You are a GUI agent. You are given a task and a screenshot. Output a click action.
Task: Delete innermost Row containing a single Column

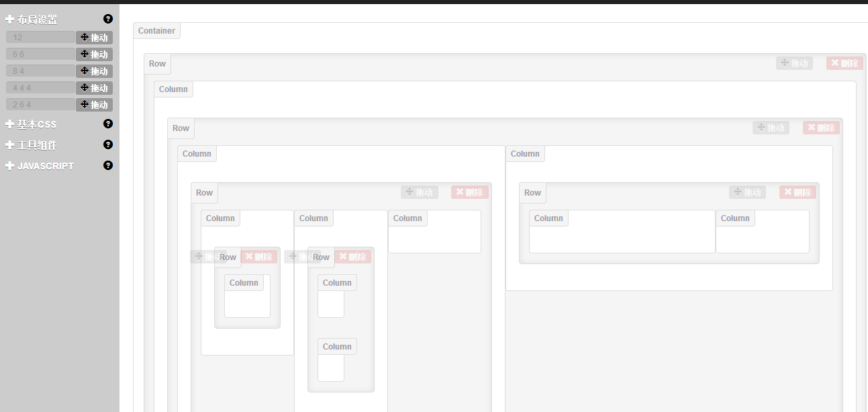pyautogui.click(x=258, y=257)
